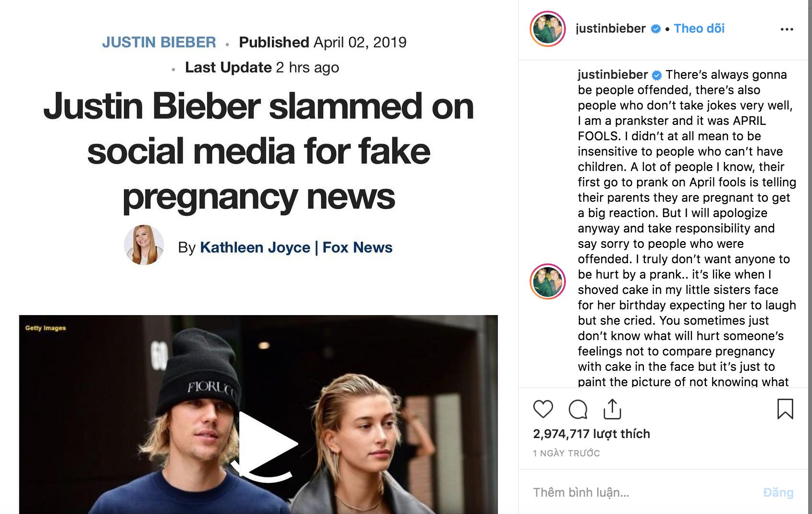Share the post using the share icon
Image resolution: width=812 pixels, height=514 pixels.
click(612, 409)
